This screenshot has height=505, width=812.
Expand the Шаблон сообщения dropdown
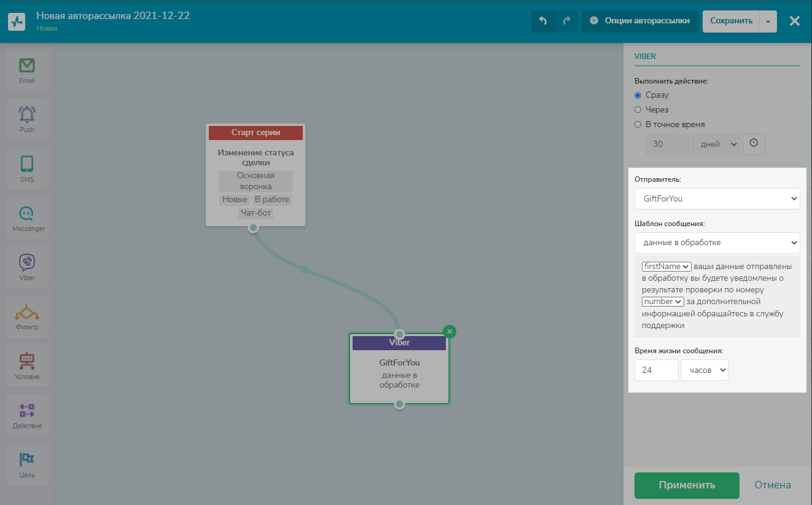tap(717, 243)
